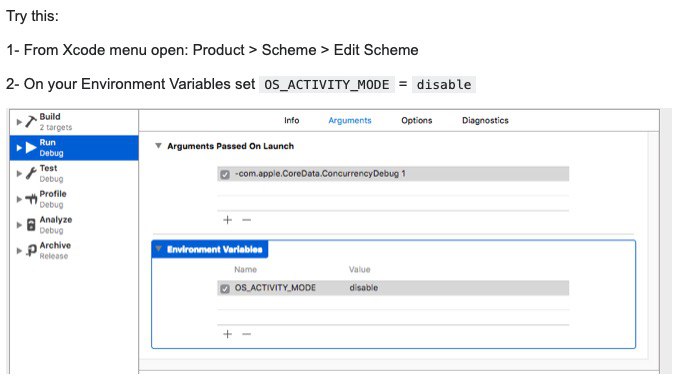Image resolution: width=677 pixels, height=381 pixels.
Task: Add a new environment variable with plus
Action: 228,334
